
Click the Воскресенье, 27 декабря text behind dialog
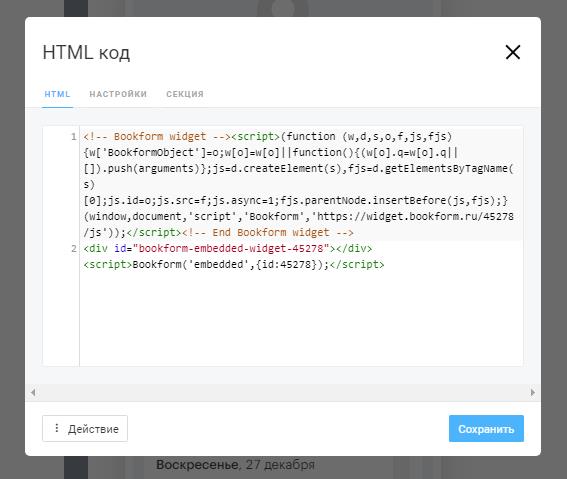tap(235, 465)
